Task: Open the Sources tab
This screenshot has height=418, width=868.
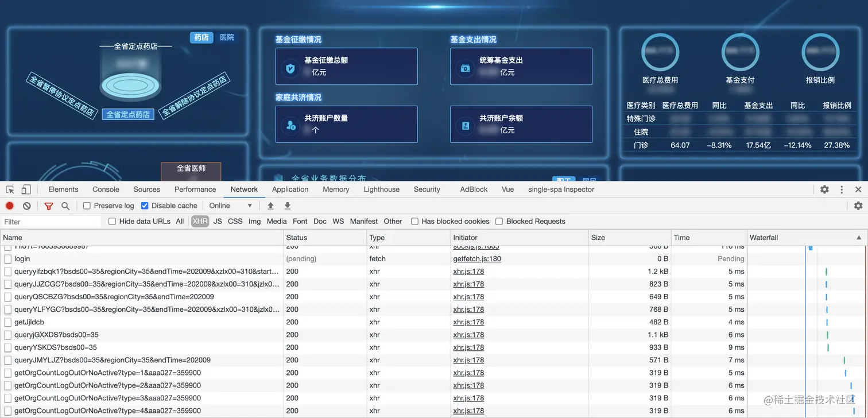Action: (147, 189)
